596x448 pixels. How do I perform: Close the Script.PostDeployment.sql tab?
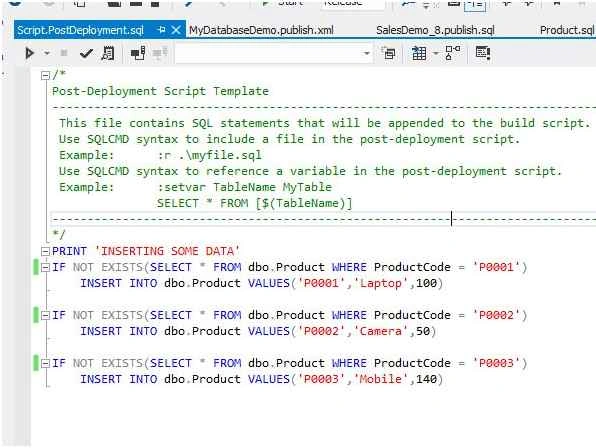[176, 30]
